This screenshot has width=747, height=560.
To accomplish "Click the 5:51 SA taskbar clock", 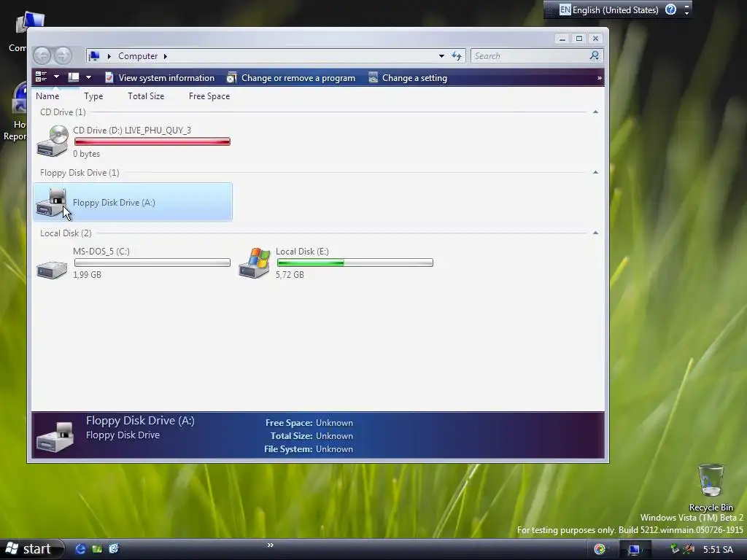I will point(718,550).
